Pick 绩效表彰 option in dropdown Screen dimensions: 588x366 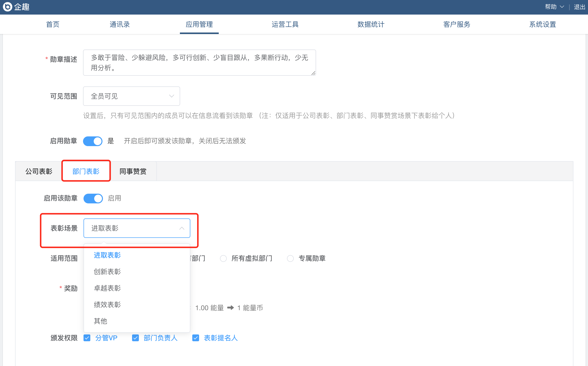coord(107,305)
